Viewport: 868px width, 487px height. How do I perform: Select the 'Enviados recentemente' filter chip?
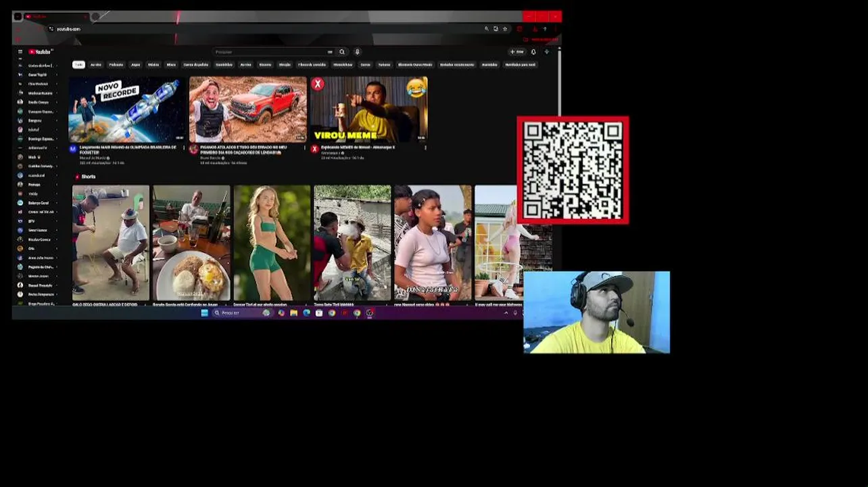[457, 64]
